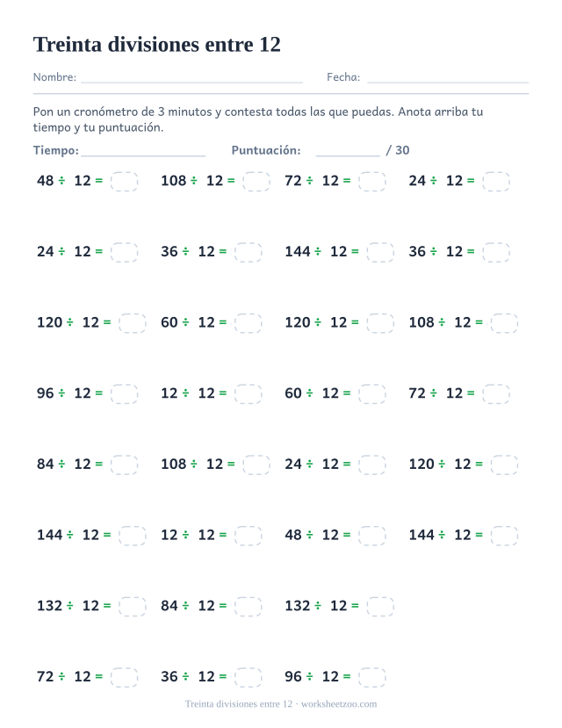Click answer box for 84 ÷ 12 in fifth row
The height and width of the screenshot is (728, 562).
pyautogui.click(x=125, y=465)
